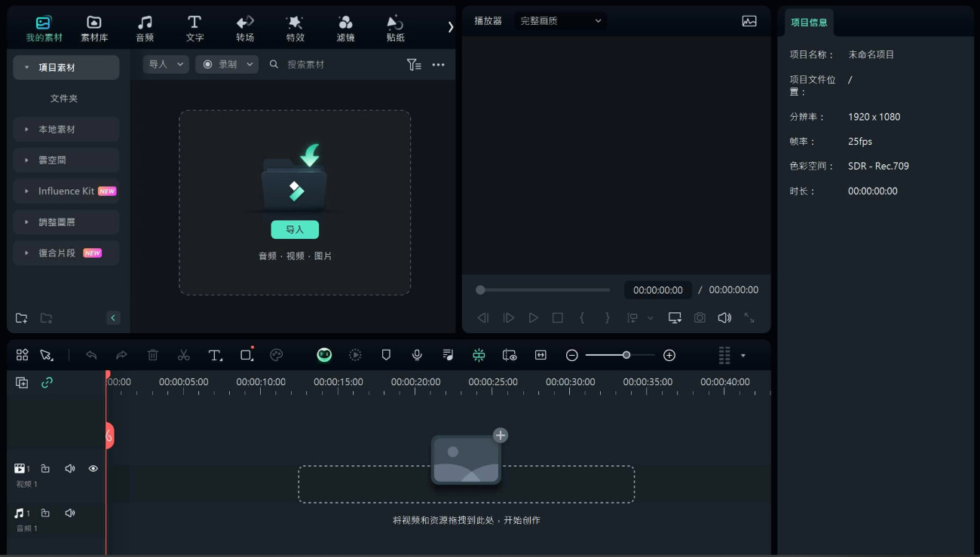The width and height of the screenshot is (980, 557).
Task: Click the microphone voiceover record icon
Action: 417,355
